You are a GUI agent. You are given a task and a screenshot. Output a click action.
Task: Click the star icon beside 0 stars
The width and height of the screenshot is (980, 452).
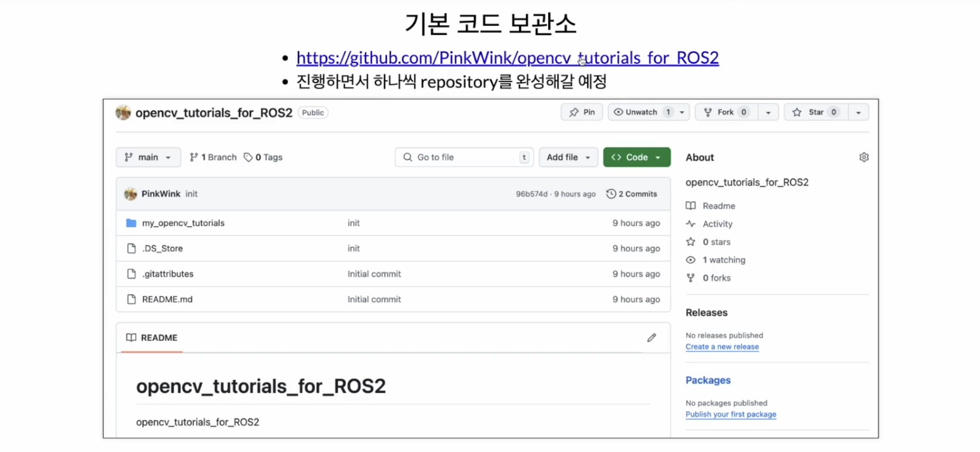[x=691, y=242]
